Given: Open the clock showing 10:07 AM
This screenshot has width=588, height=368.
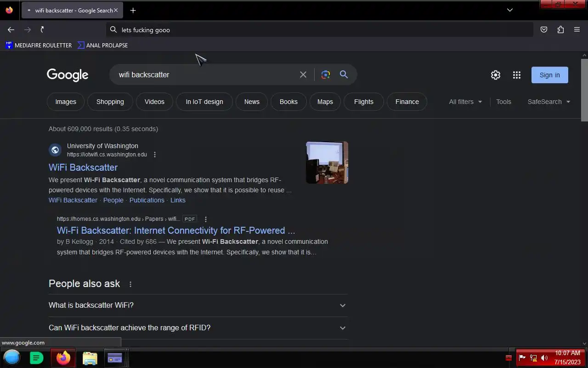Looking at the screenshot, I should pyautogui.click(x=567, y=357).
